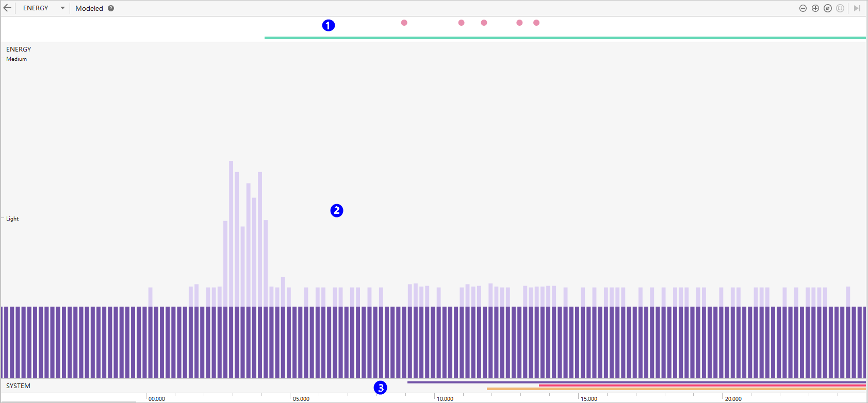Open the ENERGY profiler dropdown
The width and height of the screenshot is (868, 403).
tap(44, 8)
